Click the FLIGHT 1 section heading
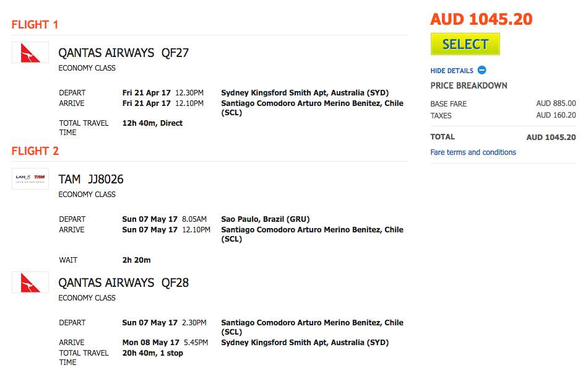588x378 pixels. click(35, 25)
